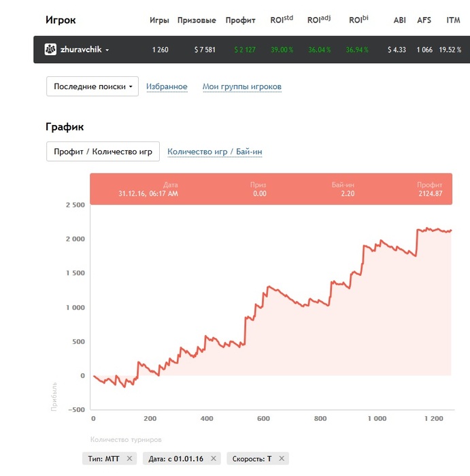Sort by the "Игры" column header
The width and height of the screenshot is (470, 476).
(x=159, y=20)
